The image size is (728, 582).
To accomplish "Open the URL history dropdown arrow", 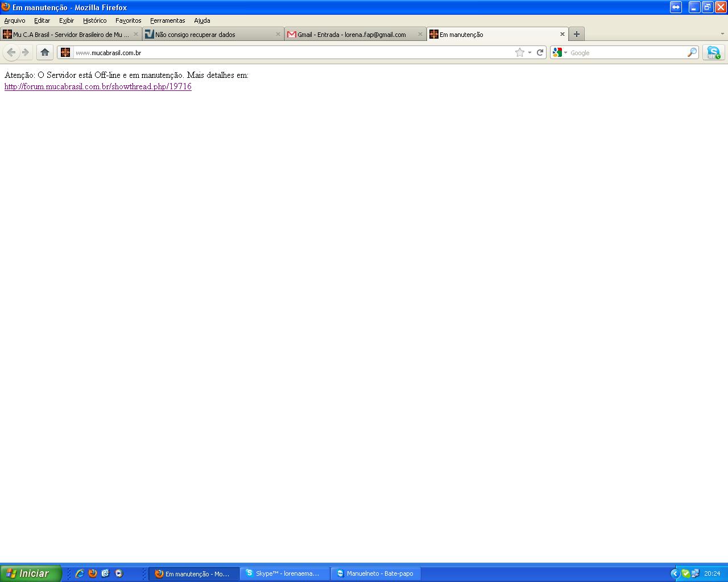I will tap(530, 52).
